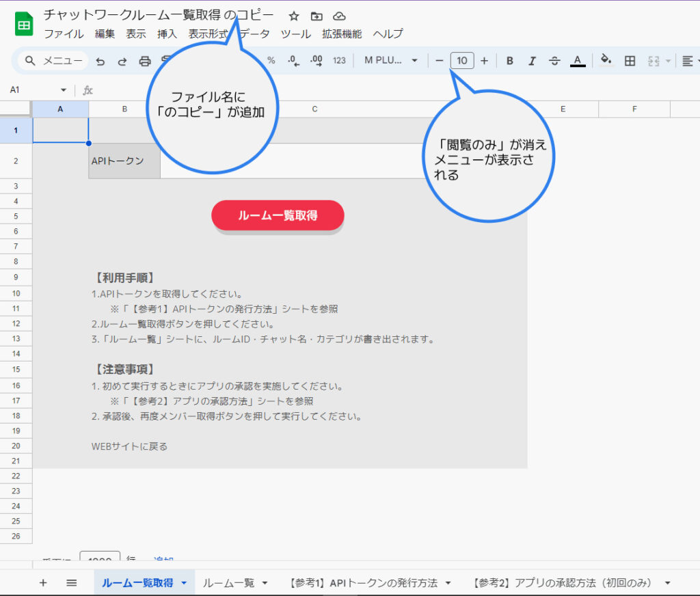Switch to 【参考1】APIトークンの発行方法 tab
Screen dimensions: 700x596
(x=364, y=582)
